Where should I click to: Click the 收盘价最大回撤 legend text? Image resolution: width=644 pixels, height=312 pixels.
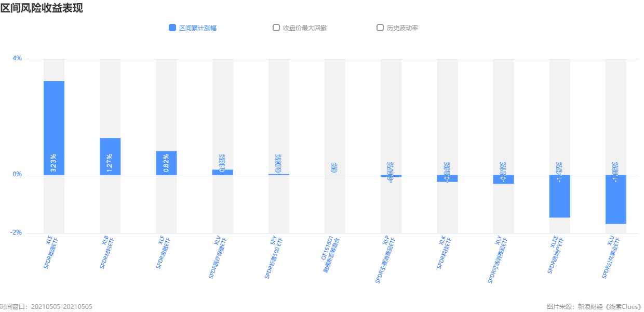[x=305, y=28]
